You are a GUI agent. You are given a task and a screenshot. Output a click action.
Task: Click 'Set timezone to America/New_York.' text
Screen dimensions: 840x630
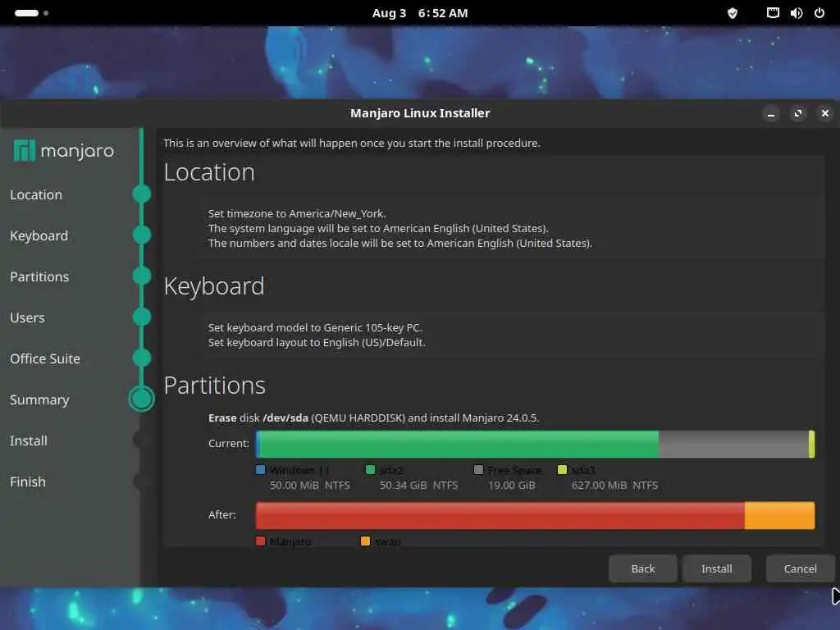297,213
